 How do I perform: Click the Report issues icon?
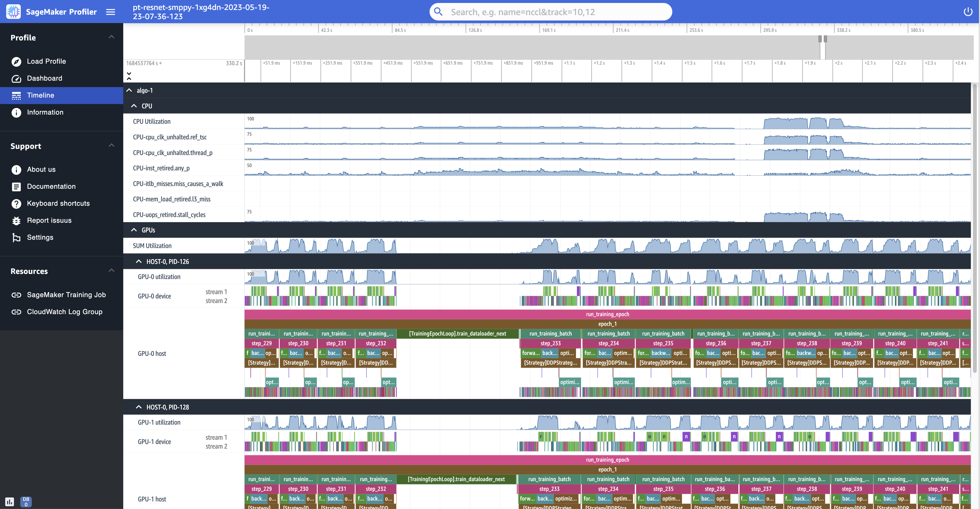[16, 220]
